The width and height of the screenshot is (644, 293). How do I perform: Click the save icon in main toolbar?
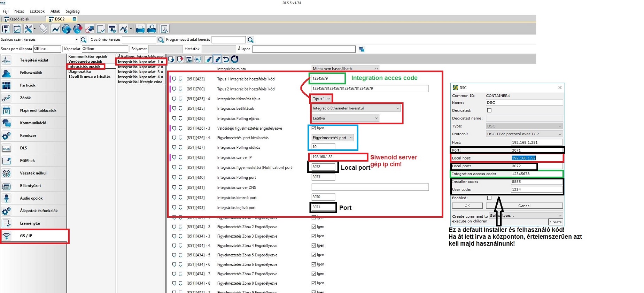[x=6, y=29]
